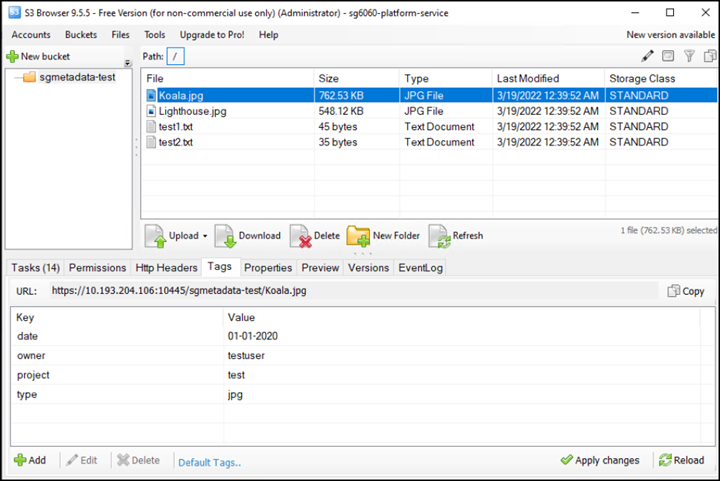
Task: Click the New bucket plus icon
Action: pyautogui.click(x=12, y=56)
